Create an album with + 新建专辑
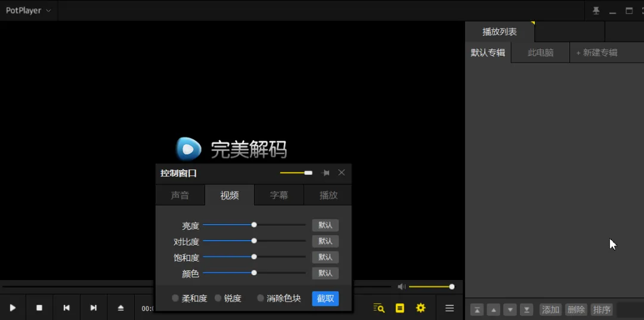The width and height of the screenshot is (644, 320). pyautogui.click(x=597, y=53)
